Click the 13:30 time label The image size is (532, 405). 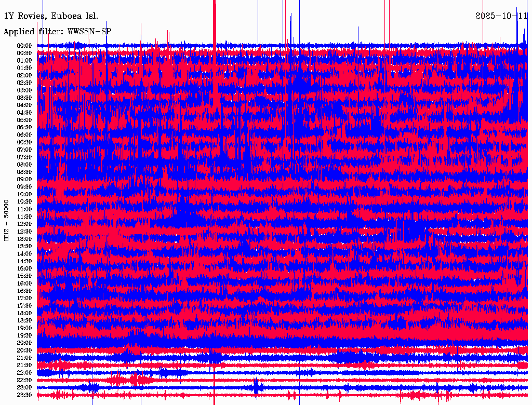[x=24, y=247]
